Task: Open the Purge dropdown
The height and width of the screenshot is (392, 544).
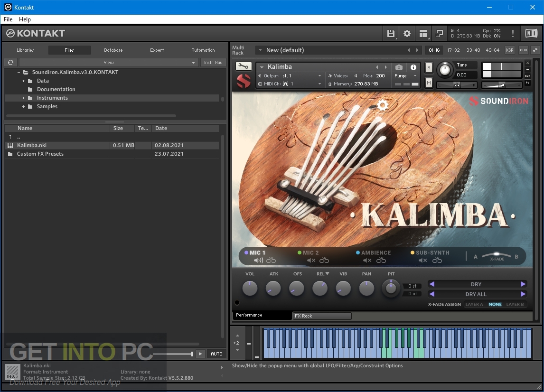Action: tap(405, 75)
